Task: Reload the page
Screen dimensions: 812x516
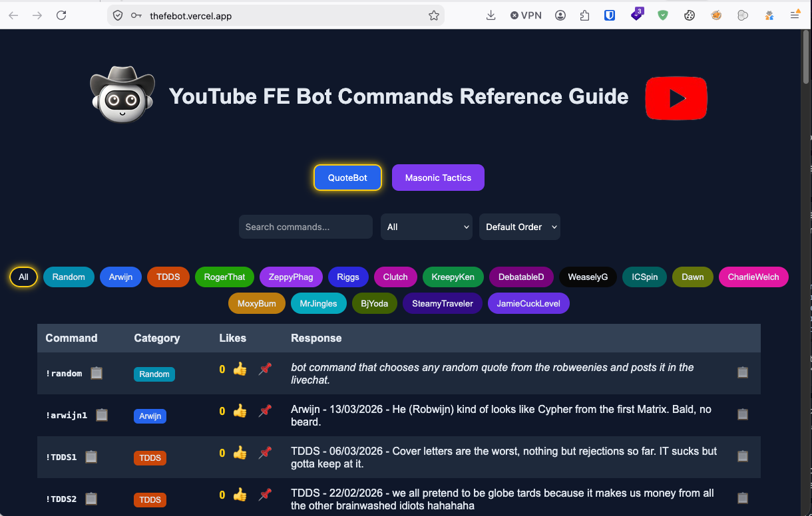Action: (61, 15)
